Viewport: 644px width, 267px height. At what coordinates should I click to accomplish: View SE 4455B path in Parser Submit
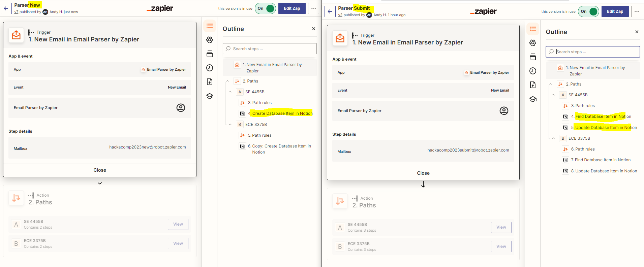501,227
